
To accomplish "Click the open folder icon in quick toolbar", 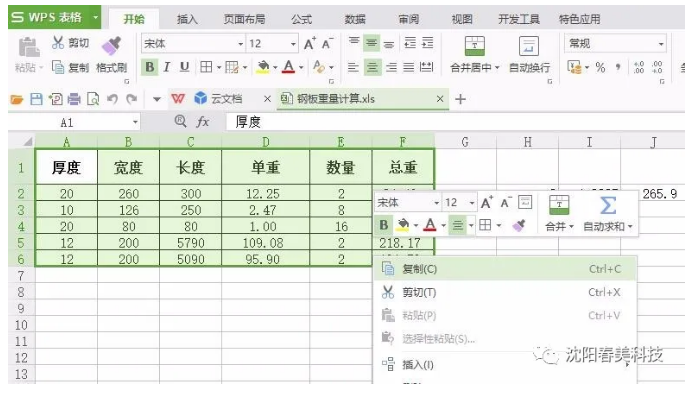I will (x=16, y=99).
